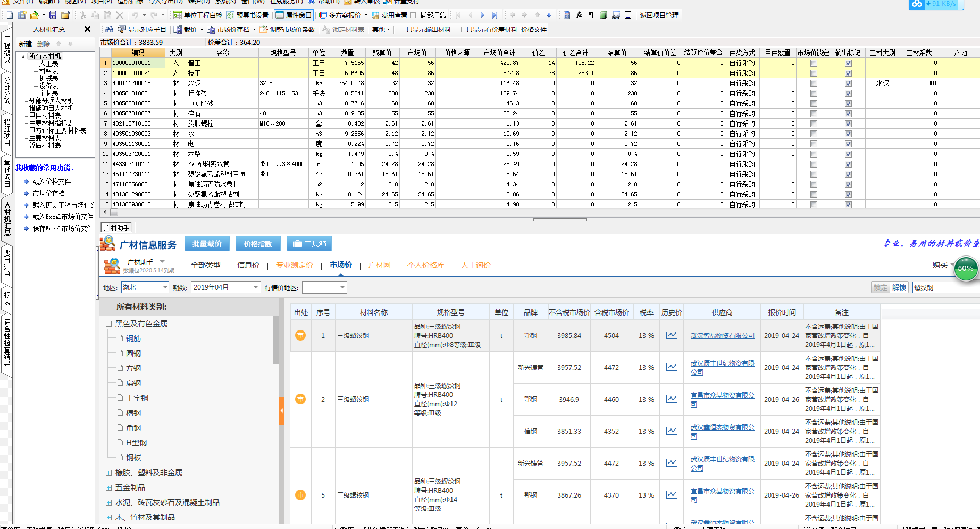Open the 期数 2019年04月 dropdown
This screenshot has width=980, height=529.
tap(226, 287)
